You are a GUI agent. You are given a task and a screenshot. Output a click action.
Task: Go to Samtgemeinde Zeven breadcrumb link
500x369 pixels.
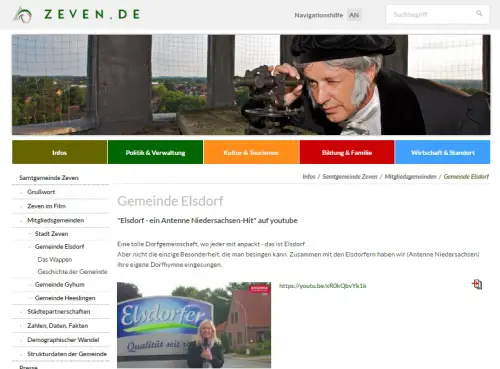(x=350, y=177)
